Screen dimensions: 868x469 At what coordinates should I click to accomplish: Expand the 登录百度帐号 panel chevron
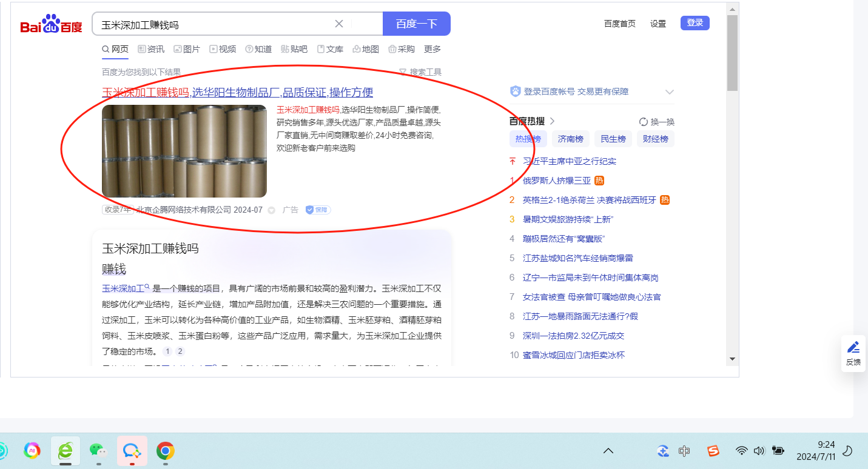pos(670,92)
